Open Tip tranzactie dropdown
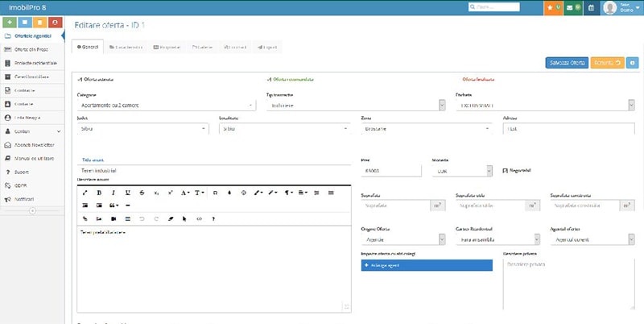 (356, 106)
